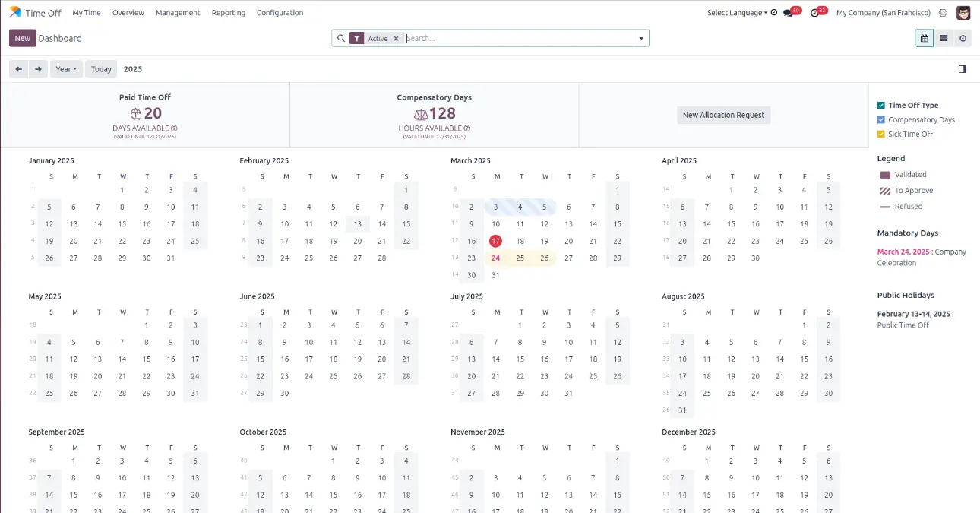Screen dimensions: 980x513
Task: Open the activities clock icon with 32 badge
Action: (815, 13)
